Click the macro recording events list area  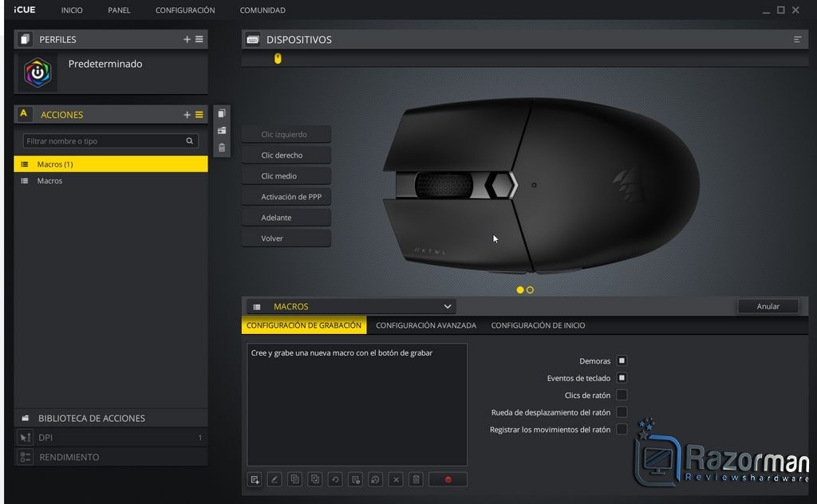pos(357,404)
